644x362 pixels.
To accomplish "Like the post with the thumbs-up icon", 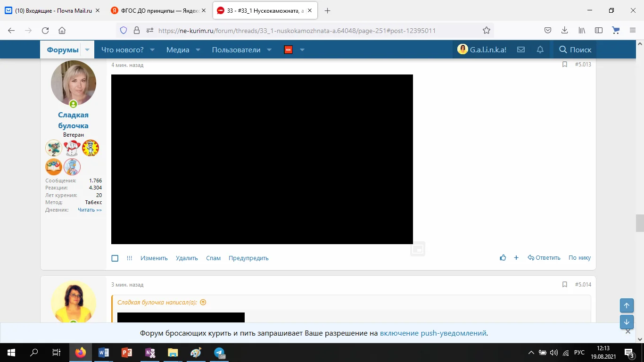I will pos(503,257).
